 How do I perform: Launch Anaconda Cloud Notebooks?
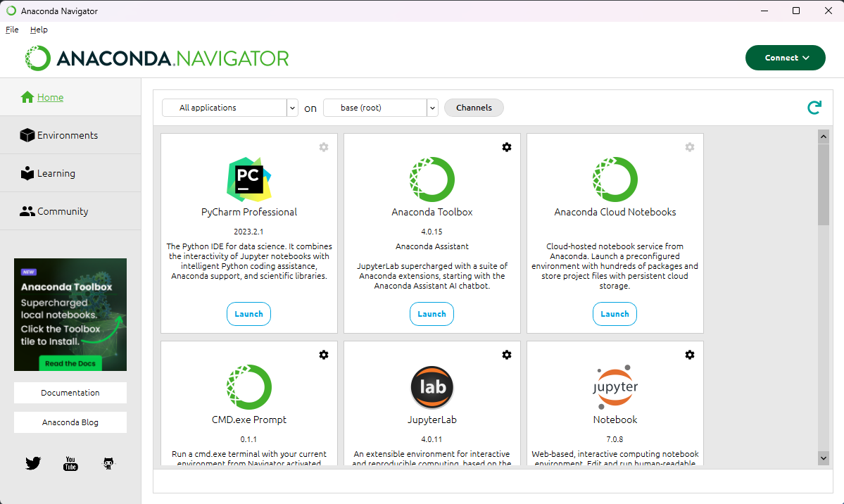coord(615,314)
